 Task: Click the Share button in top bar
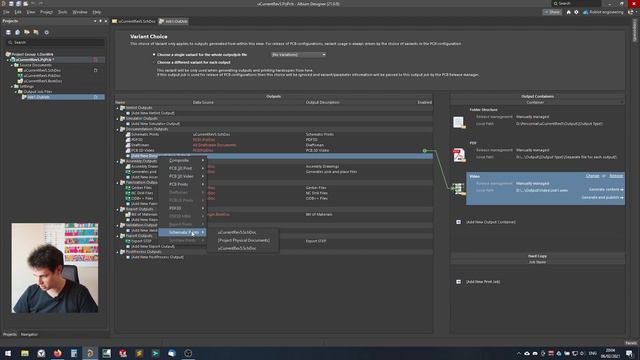tap(552, 12)
